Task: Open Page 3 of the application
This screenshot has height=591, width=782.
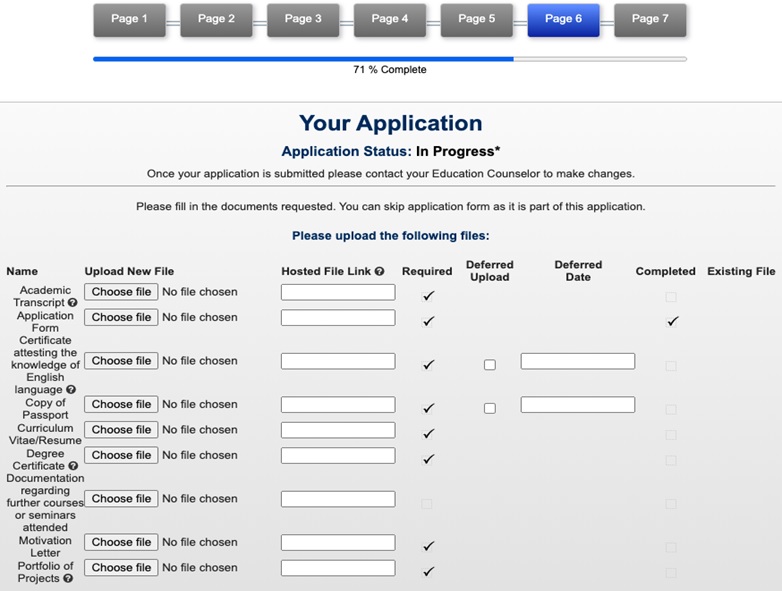Action: [303, 20]
